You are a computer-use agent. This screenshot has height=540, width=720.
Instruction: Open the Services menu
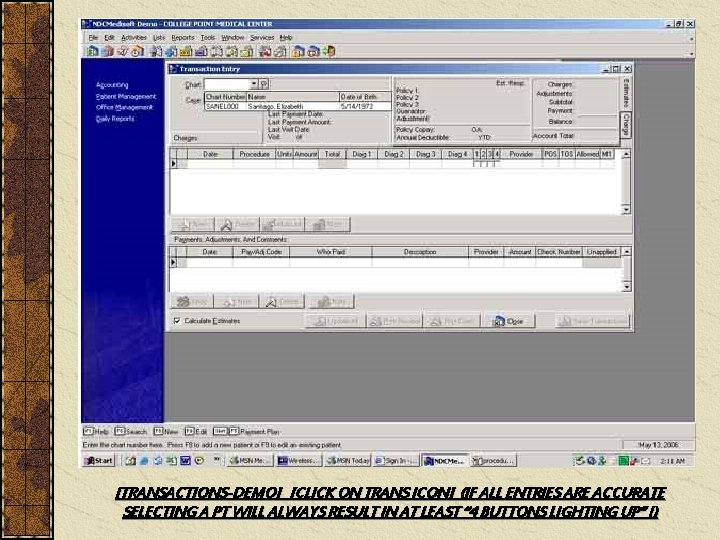pyautogui.click(x=262, y=38)
